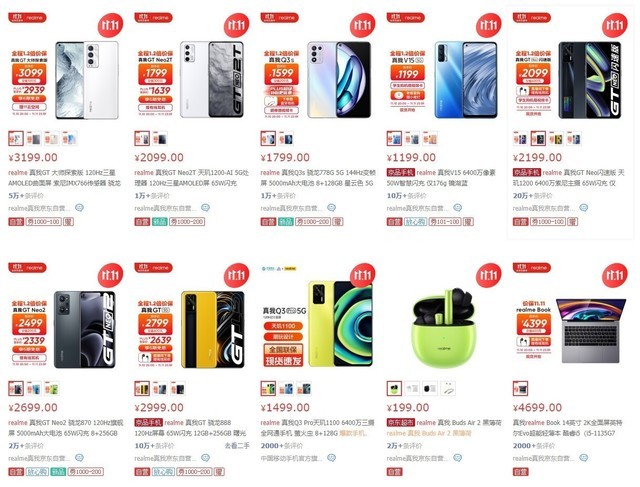640x487 pixels.
Task: Open the ¥3199 realme GT Master product title
Action: (x=64, y=178)
